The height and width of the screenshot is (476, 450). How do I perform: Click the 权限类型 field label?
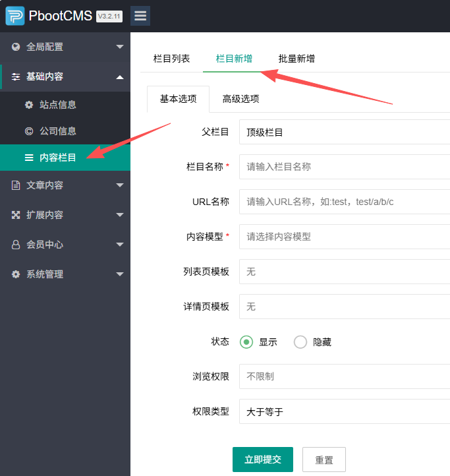pyautogui.click(x=211, y=411)
